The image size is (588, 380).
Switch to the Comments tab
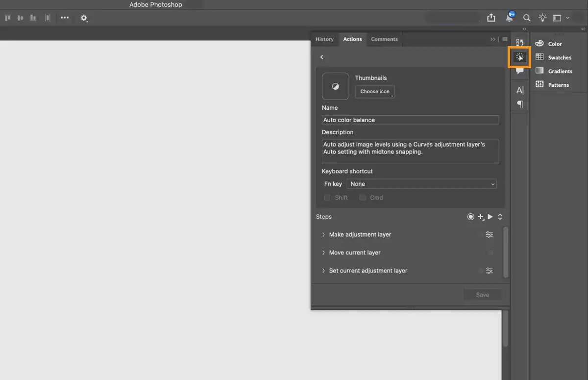click(x=384, y=39)
